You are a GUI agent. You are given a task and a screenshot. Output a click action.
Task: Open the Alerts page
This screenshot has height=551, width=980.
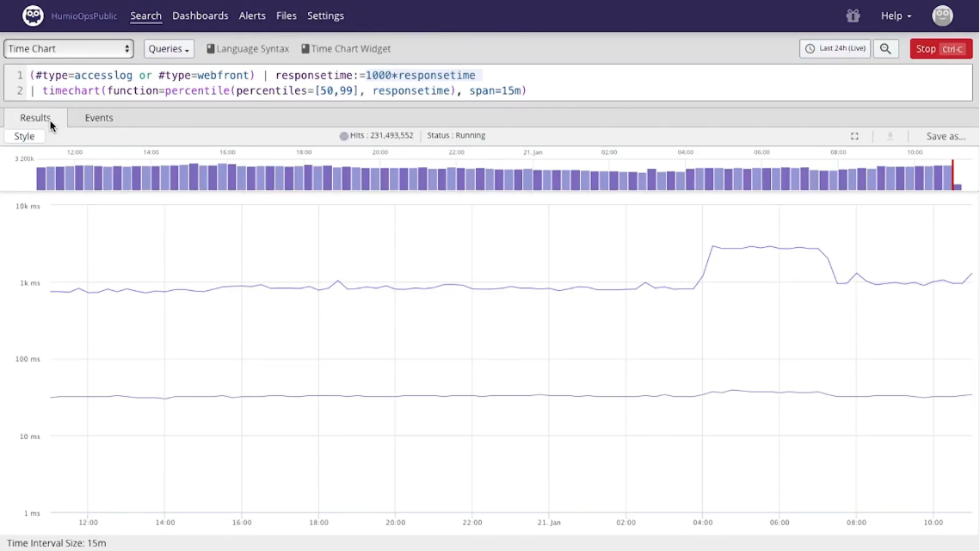pyautogui.click(x=252, y=15)
